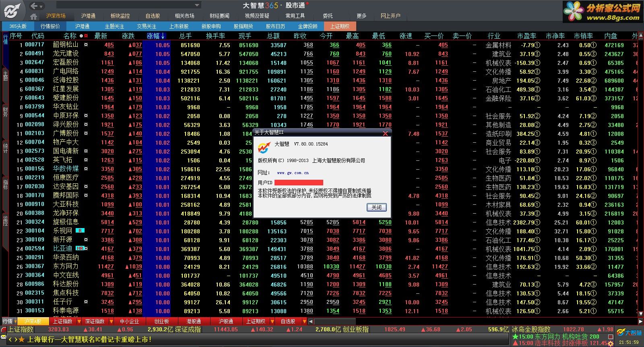Screen dimensions: 644x347
Task: Click the back arrow navigation icon
Action: [34, 6]
